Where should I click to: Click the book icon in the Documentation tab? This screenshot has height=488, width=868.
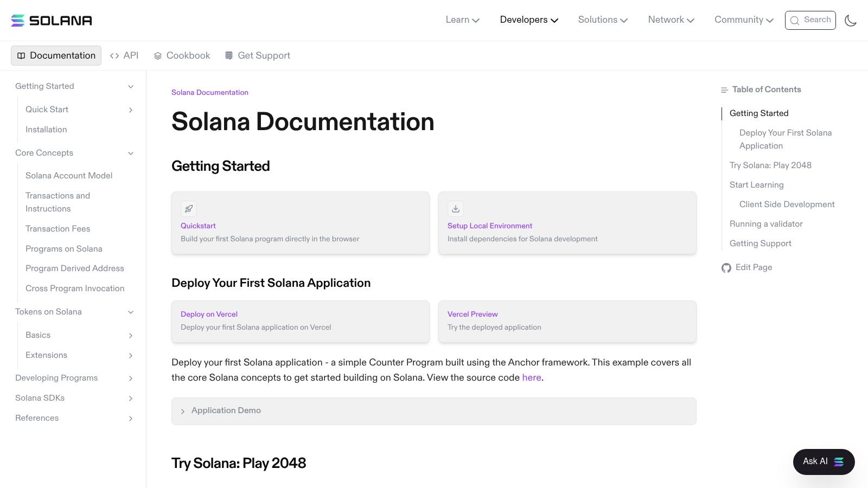[21, 56]
